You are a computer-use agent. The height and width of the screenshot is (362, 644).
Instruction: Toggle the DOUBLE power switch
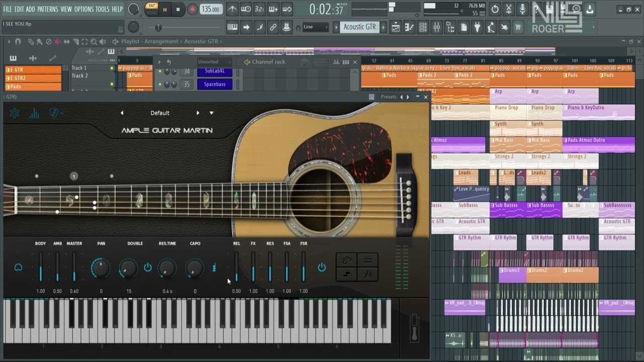[x=148, y=267]
